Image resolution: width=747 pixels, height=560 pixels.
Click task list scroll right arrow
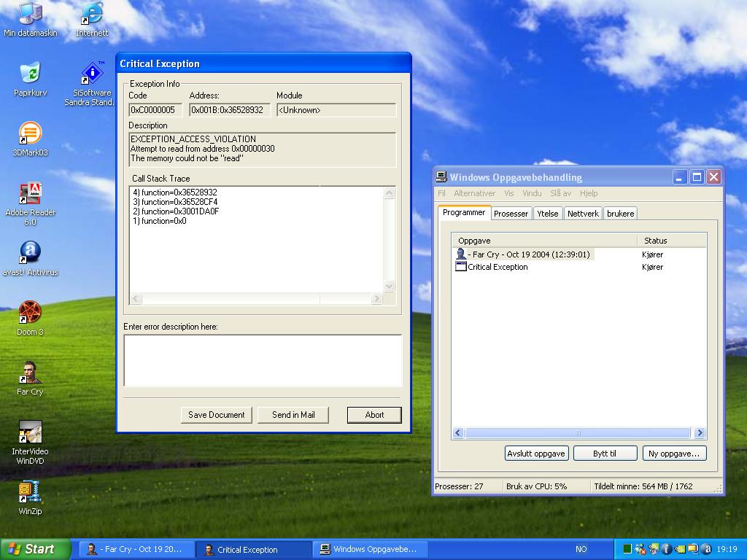[x=700, y=433]
